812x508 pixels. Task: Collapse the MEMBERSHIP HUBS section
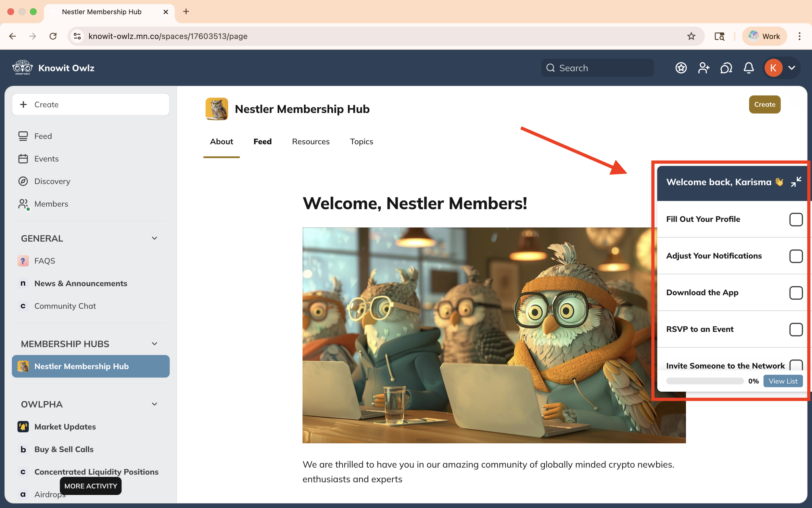(154, 344)
